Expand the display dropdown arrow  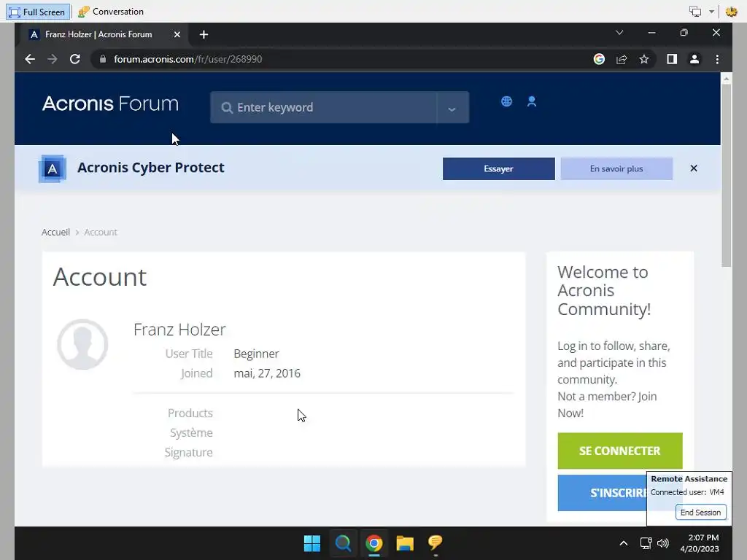(711, 12)
